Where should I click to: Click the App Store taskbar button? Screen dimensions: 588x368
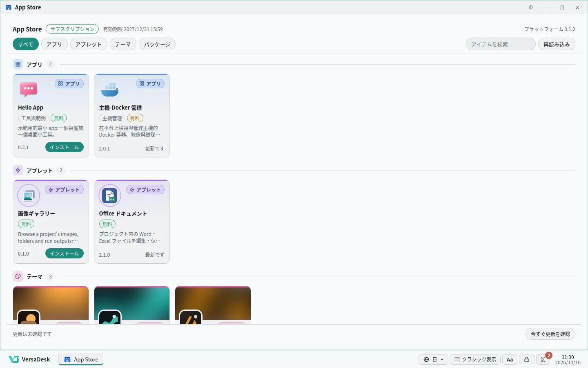[81, 359]
